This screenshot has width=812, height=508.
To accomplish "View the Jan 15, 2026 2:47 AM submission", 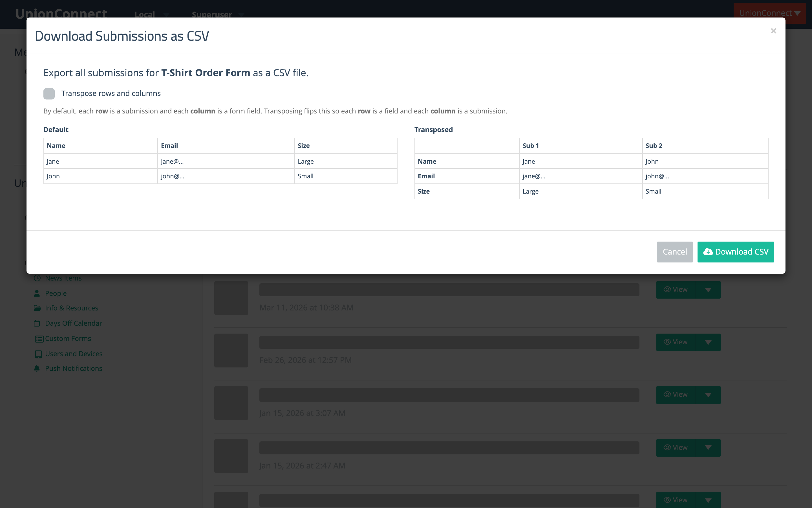I will [676, 448].
